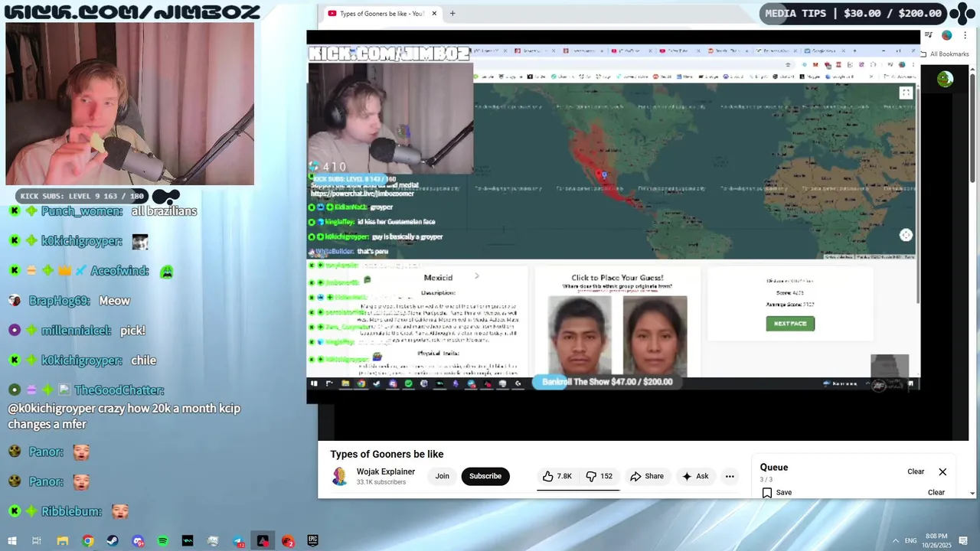Open the Windows Start menu

12,541
